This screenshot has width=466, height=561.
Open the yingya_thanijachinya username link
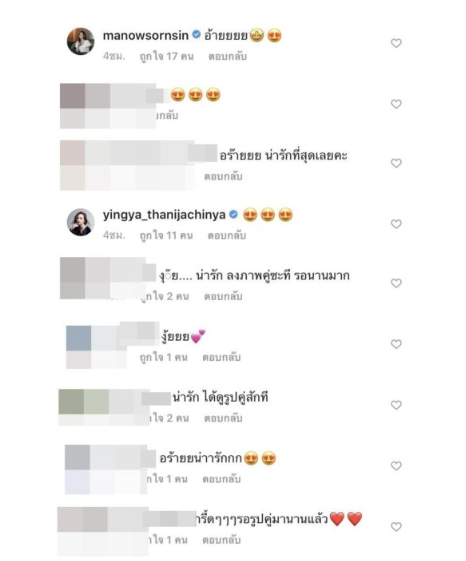click(164, 215)
